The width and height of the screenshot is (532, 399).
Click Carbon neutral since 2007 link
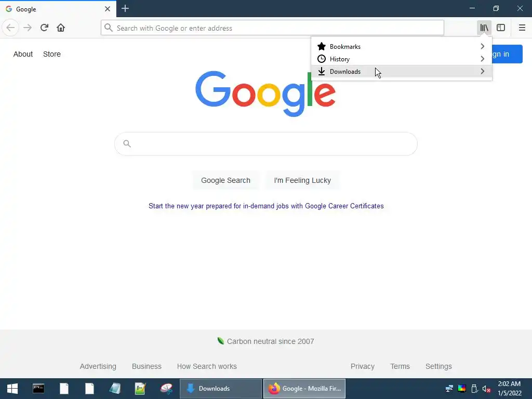(x=266, y=341)
